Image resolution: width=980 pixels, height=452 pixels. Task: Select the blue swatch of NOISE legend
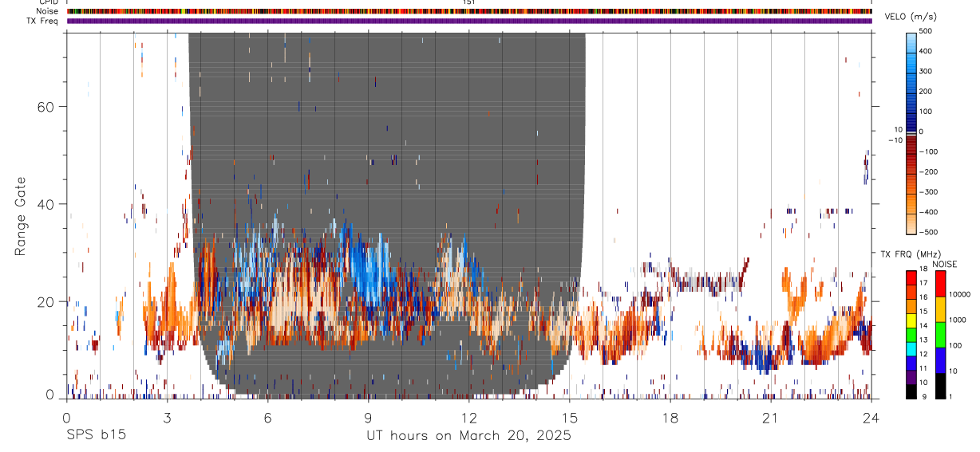coord(941,360)
